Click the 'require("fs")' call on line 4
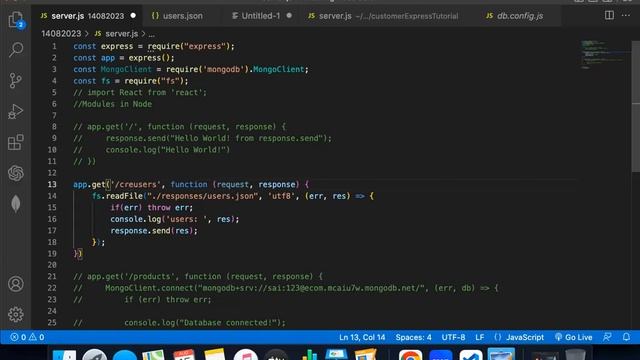Viewport: 640px width, 360px height. [x=154, y=81]
